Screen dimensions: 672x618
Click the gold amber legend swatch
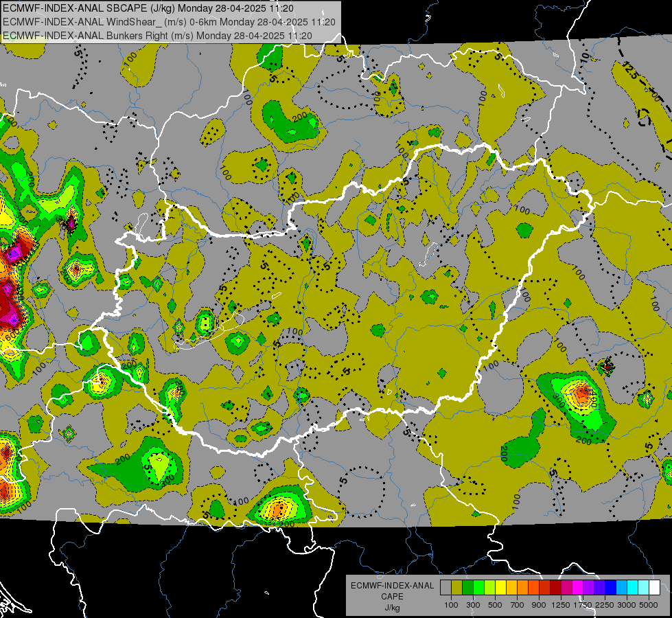tap(511, 587)
